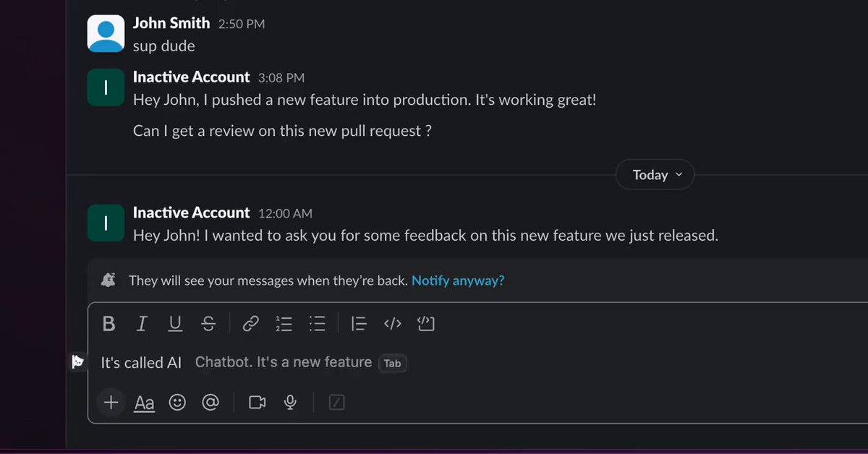Viewport: 868px width, 454px height.
Task: Mention someone with the @ icon
Action: (210, 403)
